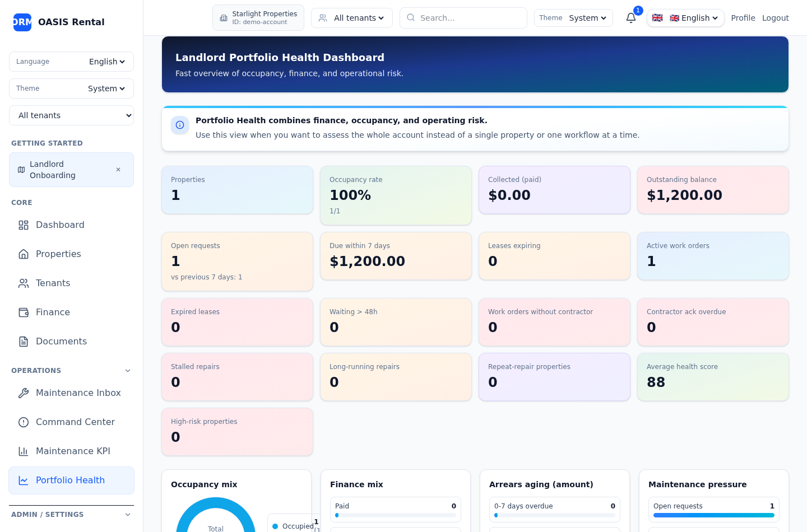Click the Documents file icon
The height and width of the screenshot is (532, 807).
(24, 342)
